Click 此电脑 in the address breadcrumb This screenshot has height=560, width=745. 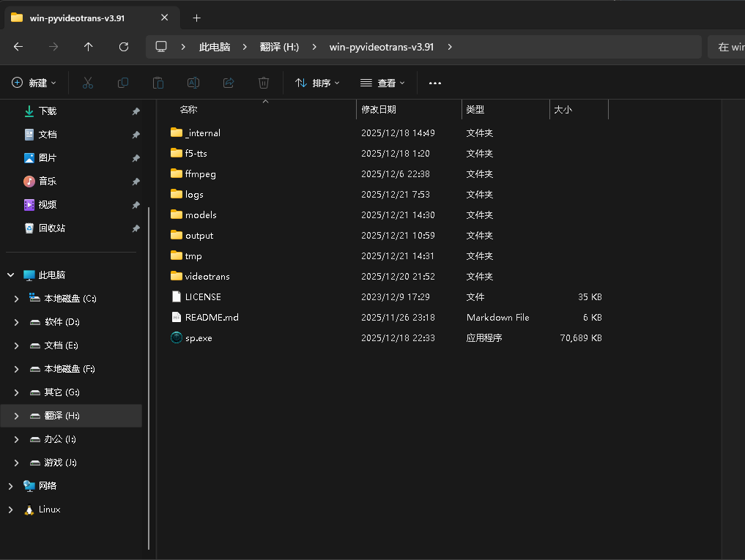215,47
